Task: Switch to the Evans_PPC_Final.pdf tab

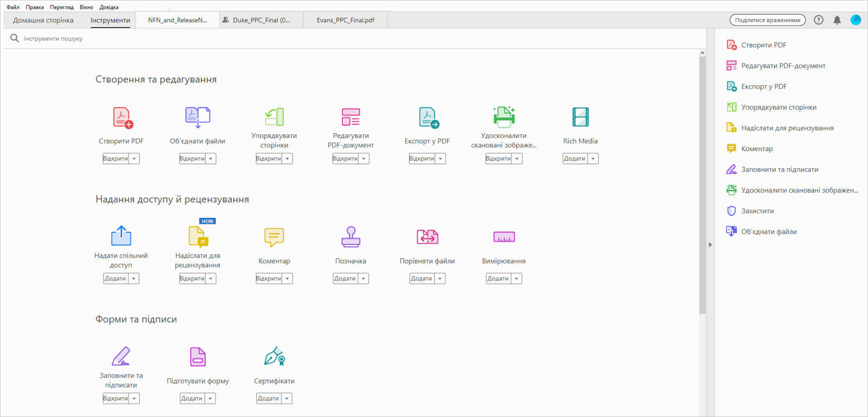Action: click(x=346, y=20)
